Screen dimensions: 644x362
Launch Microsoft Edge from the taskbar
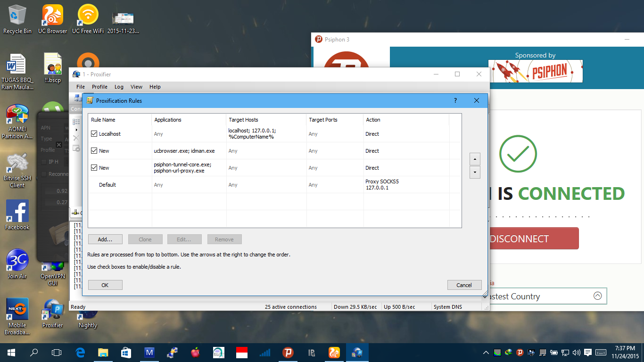(x=80, y=352)
